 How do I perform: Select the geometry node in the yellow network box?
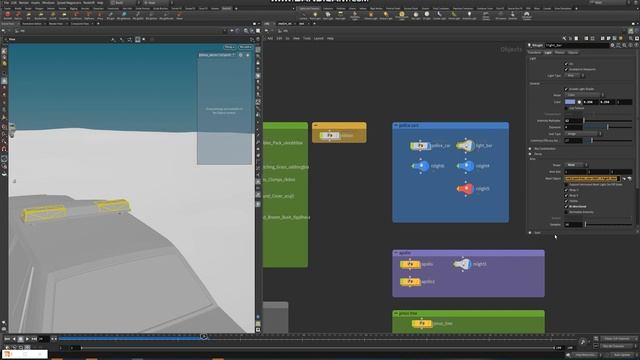(329, 135)
